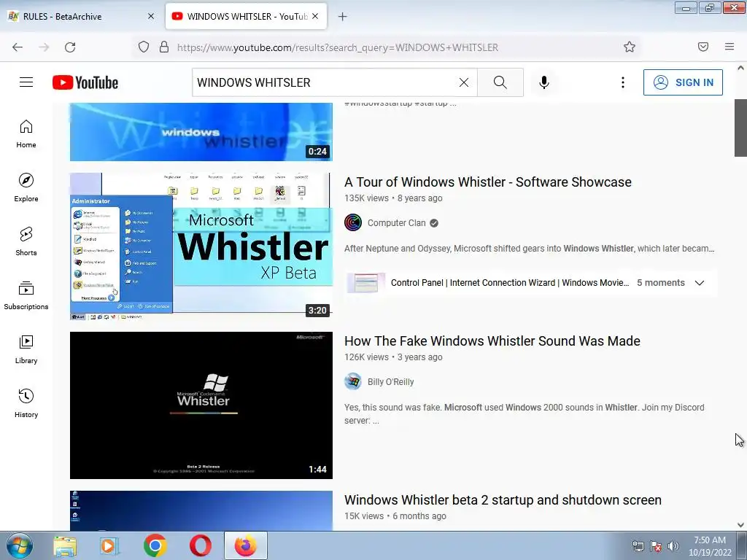This screenshot has height=560, width=747.
Task: Open How The Fake Windows Whistler Sound title
Action: pos(492,341)
